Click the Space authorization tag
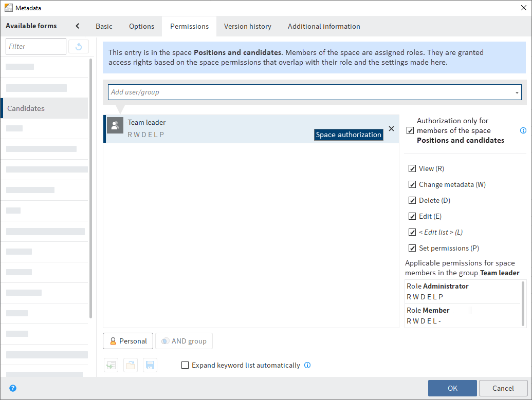 tap(348, 135)
